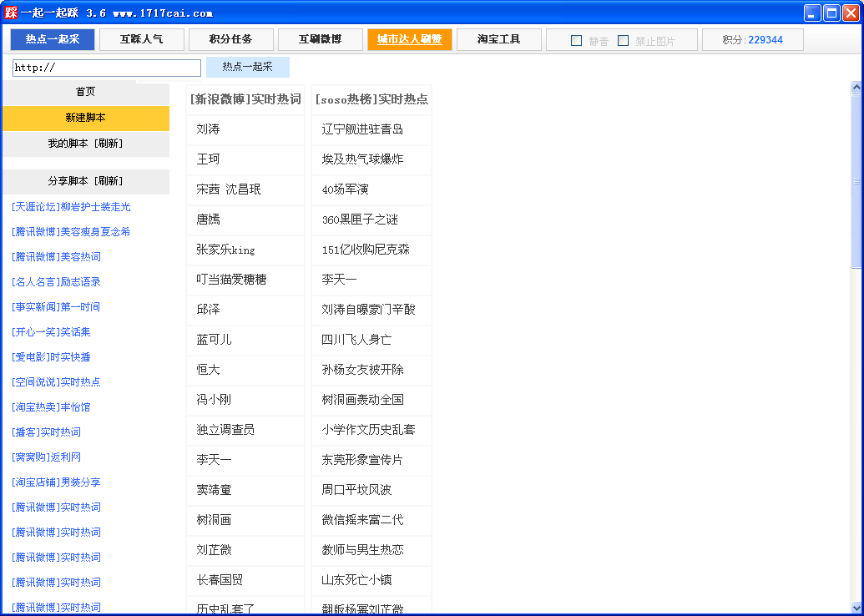Enable the 静音 mute checkbox

pos(576,41)
